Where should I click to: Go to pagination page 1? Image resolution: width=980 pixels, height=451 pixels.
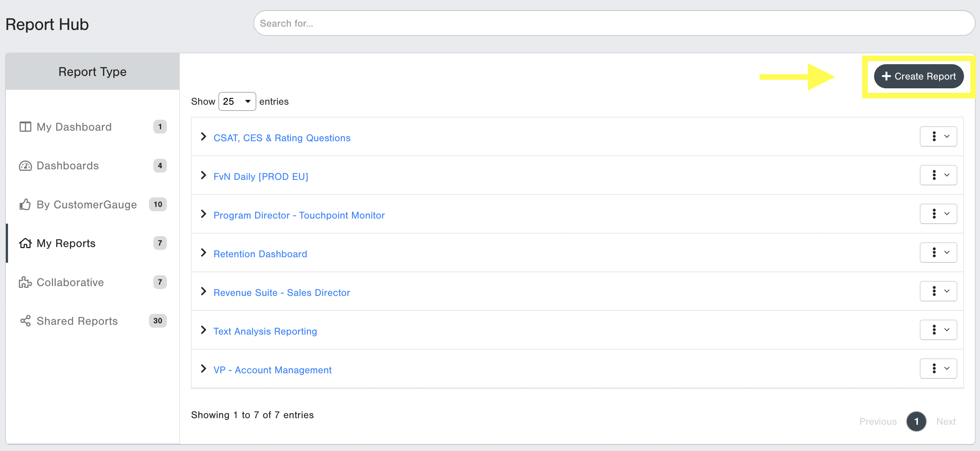[x=916, y=421]
